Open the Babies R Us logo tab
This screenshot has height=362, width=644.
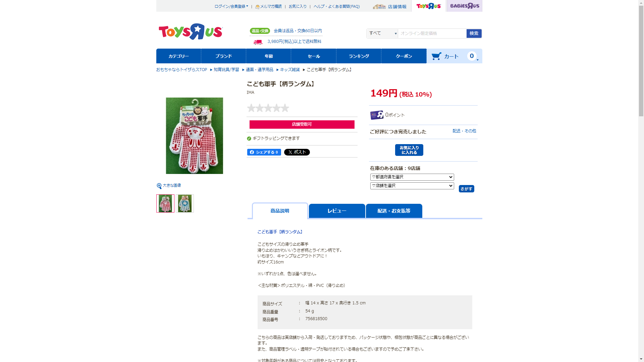point(465,6)
